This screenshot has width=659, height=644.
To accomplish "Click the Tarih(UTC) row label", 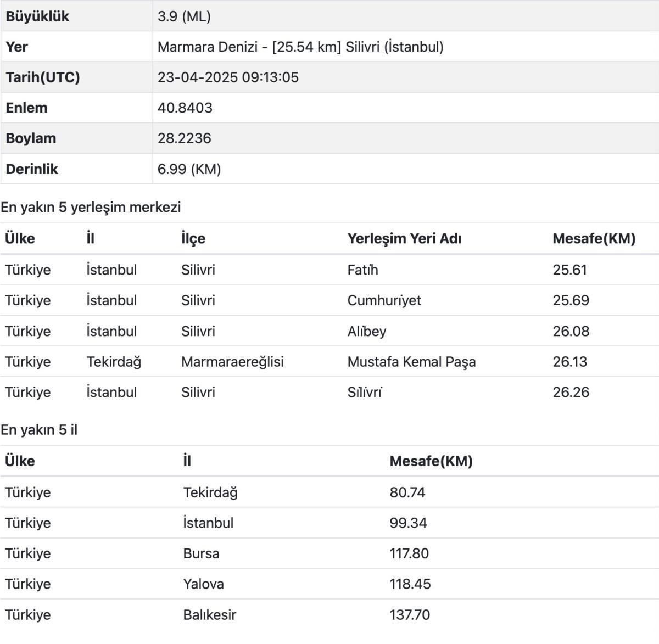I will coord(43,77).
